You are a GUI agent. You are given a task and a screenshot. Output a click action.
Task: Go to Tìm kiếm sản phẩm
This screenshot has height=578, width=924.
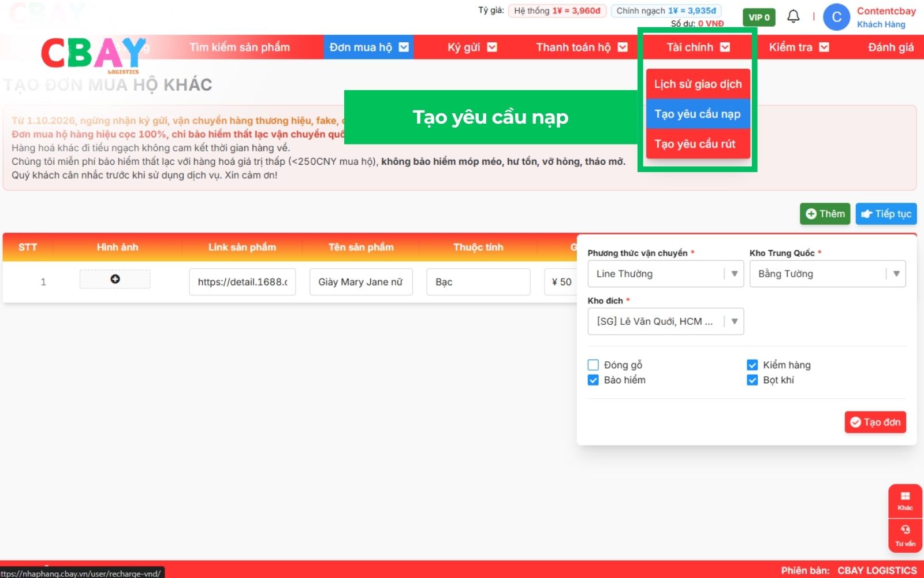tap(240, 47)
